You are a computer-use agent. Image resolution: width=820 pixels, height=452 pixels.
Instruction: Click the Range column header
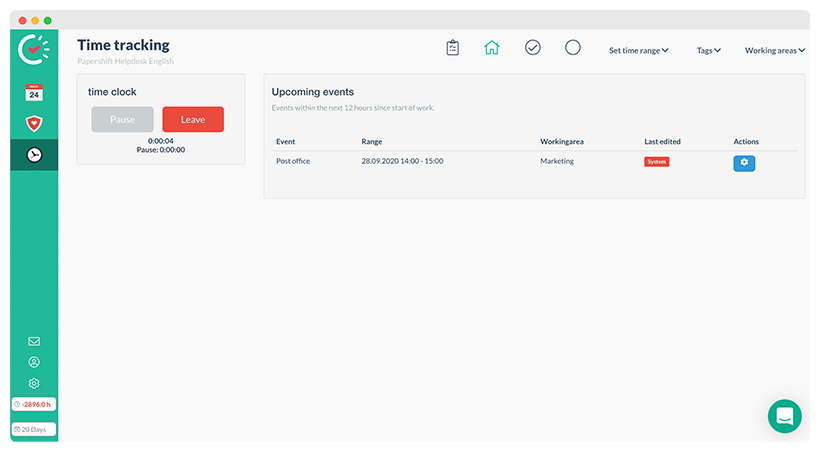pyautogui.click(x=372, y=142)
